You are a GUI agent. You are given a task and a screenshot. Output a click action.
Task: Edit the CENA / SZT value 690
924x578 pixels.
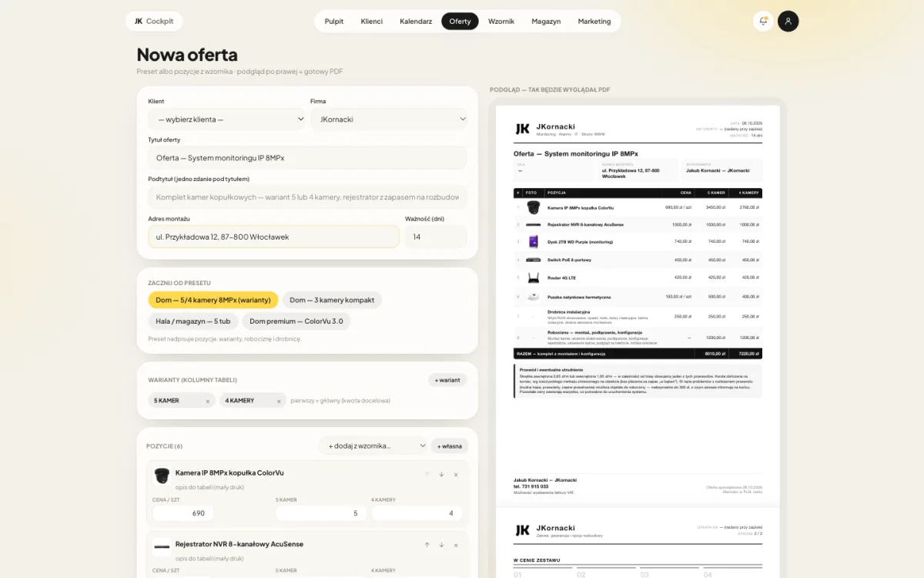(x=183, y=513)
